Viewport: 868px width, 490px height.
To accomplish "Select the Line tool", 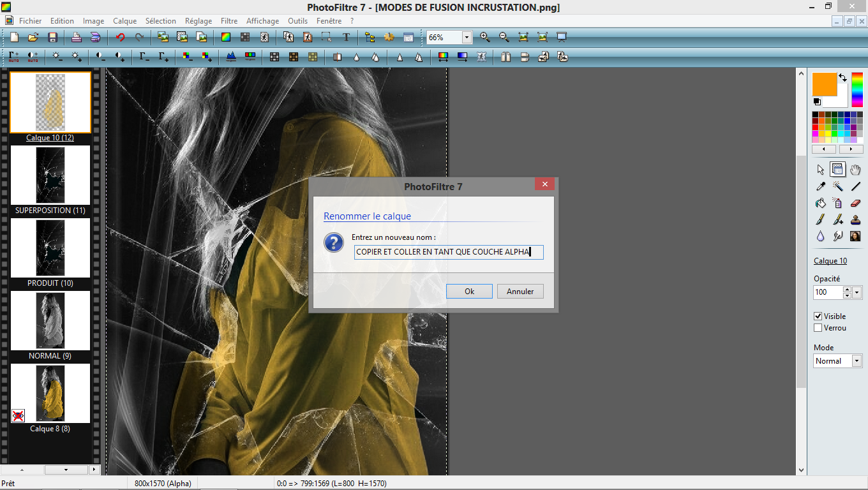I will (856, 186).
